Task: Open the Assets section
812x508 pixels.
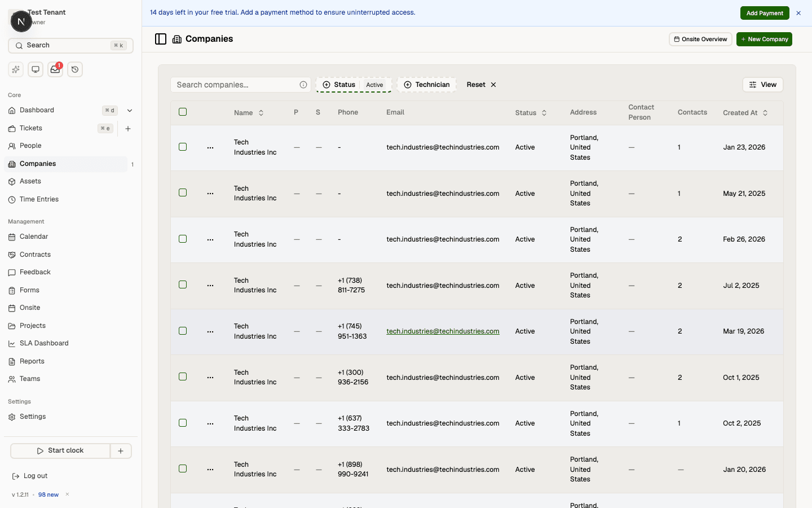Action: [x=30, y=181]
